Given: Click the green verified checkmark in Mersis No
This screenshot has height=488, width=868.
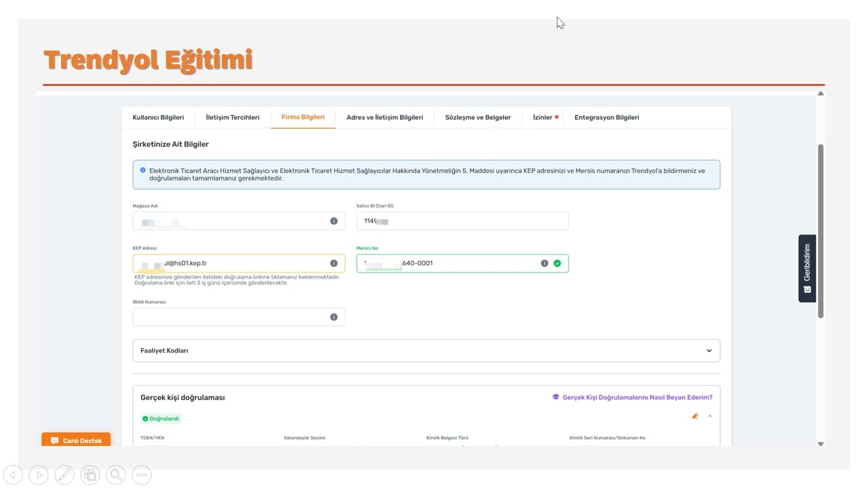Looking at the screenshot, I should [x=557, y=263].
